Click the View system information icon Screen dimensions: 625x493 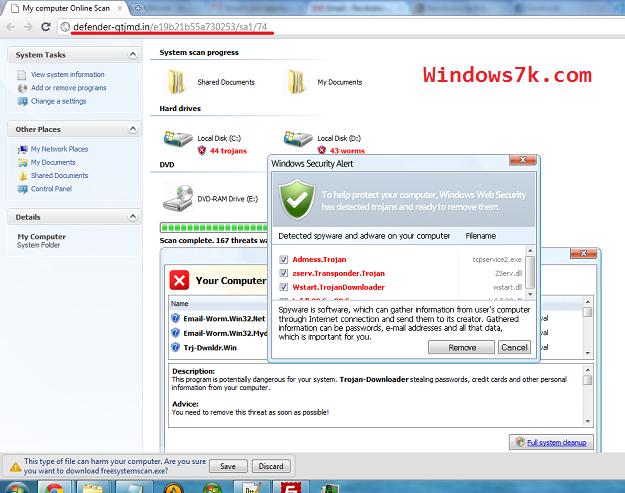22,75
